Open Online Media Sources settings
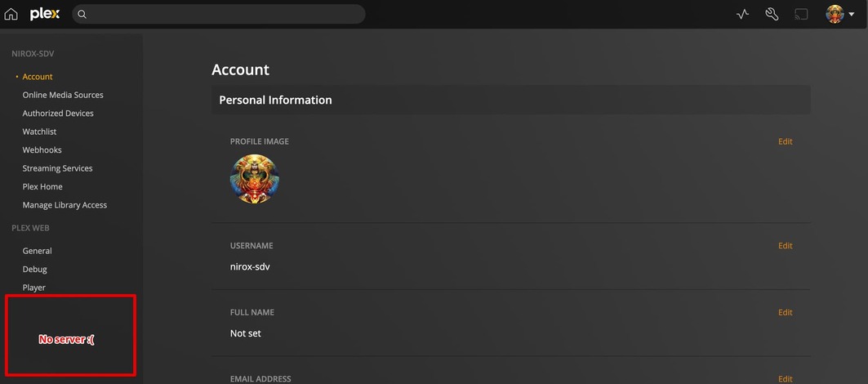Viewport: 868px width, 384px height. coord(63,95)
